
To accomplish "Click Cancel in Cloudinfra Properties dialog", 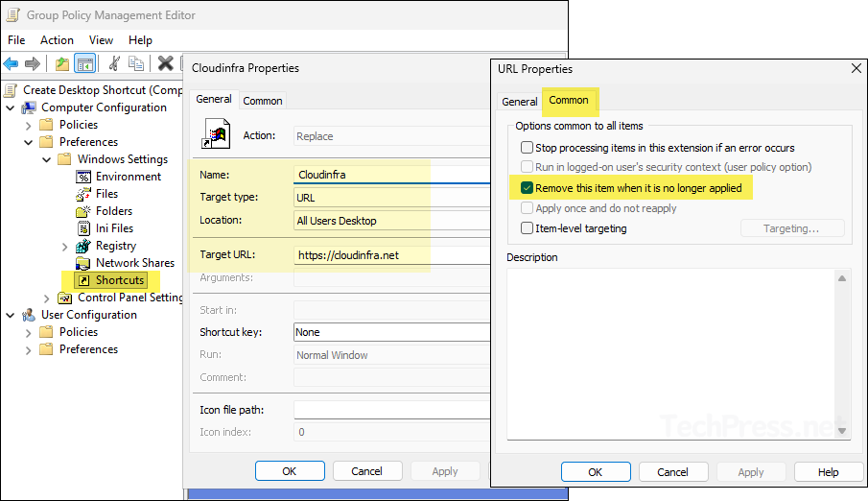I will (x=366, y=471).
